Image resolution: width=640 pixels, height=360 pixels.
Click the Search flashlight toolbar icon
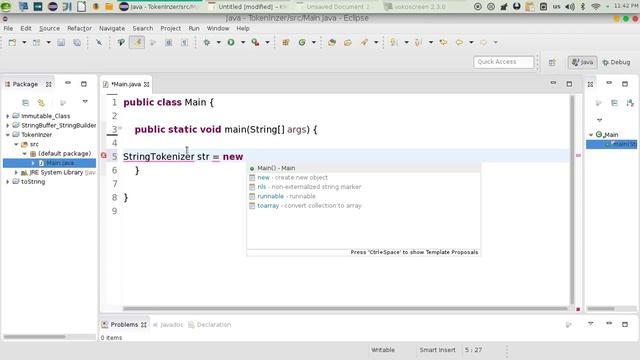click(364, 42)
